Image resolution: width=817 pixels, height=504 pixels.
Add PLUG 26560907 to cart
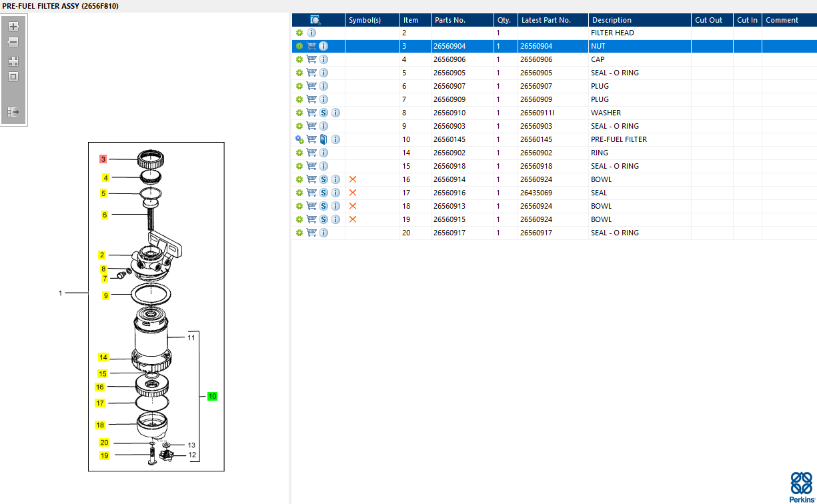[x=311, y=86]
